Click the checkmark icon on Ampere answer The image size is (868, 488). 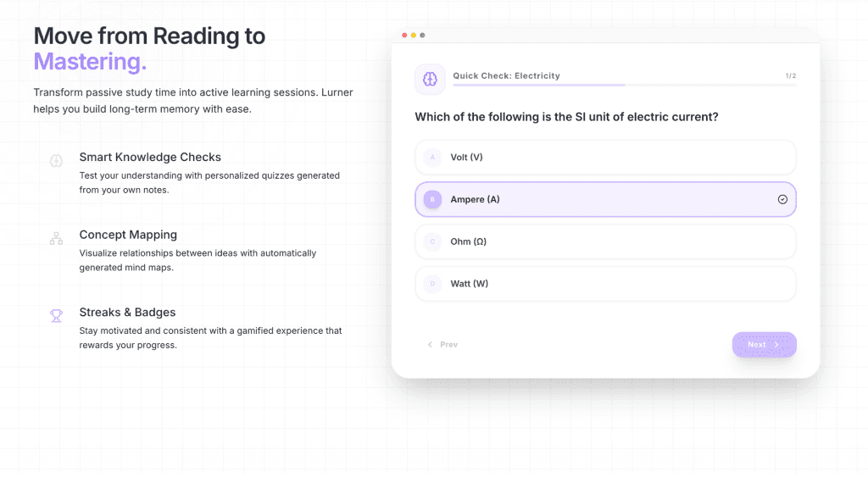782,199
